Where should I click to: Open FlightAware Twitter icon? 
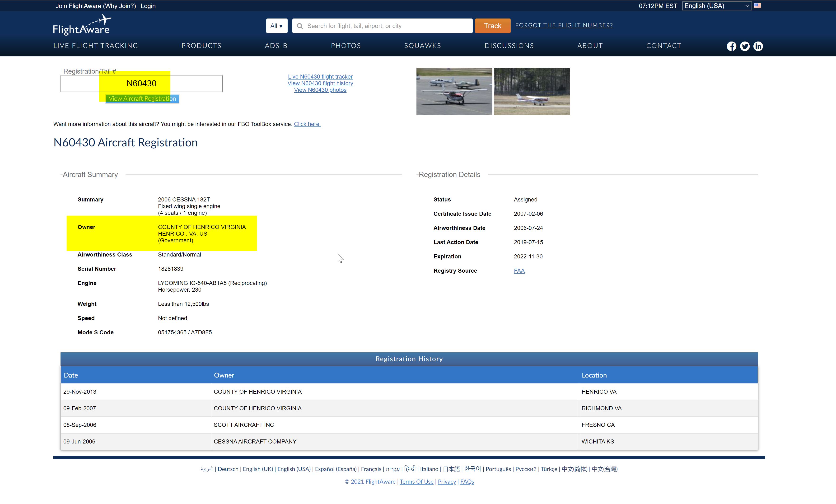click(x=745, y=46)
